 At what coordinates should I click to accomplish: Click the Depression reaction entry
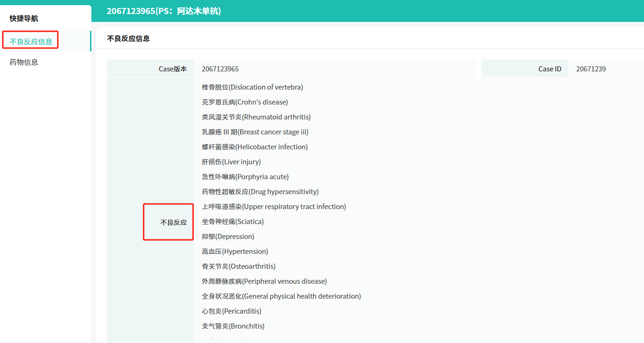pos(228,237)
